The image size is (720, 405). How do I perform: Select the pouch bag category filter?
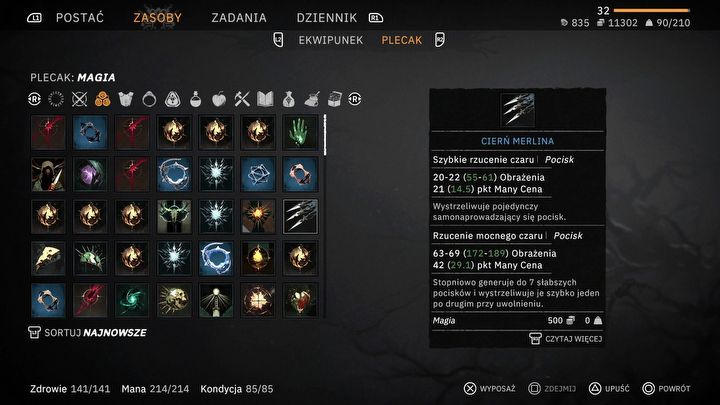pos(288,99)
